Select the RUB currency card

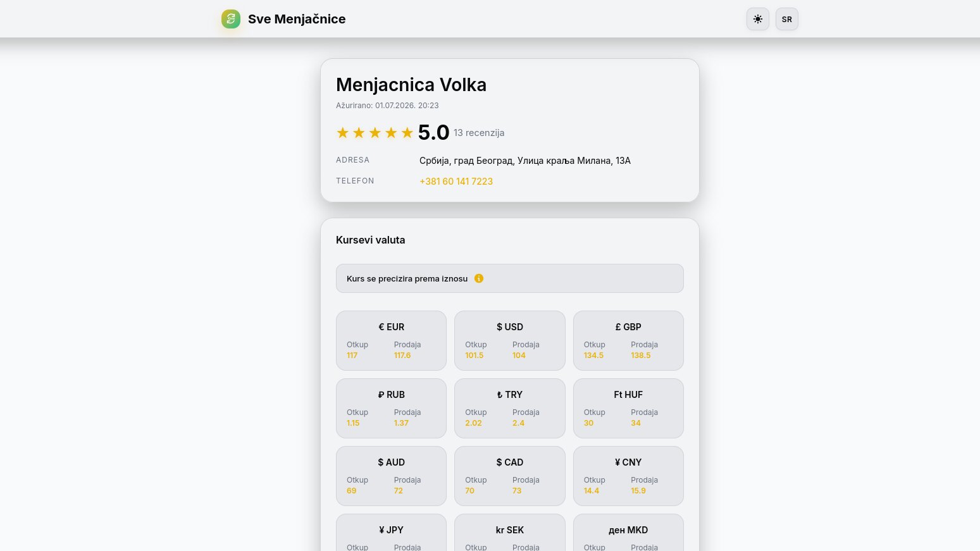(x=391, y=408)
